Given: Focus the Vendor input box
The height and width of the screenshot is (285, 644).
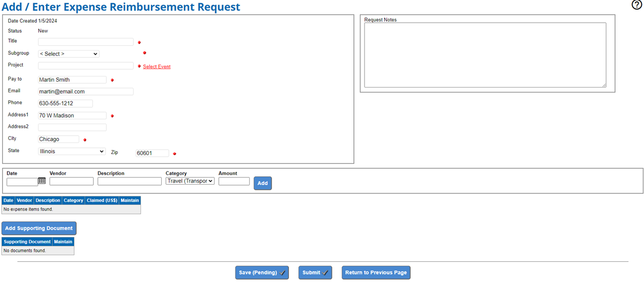Looking at the screenshot, I should [71, 182].
